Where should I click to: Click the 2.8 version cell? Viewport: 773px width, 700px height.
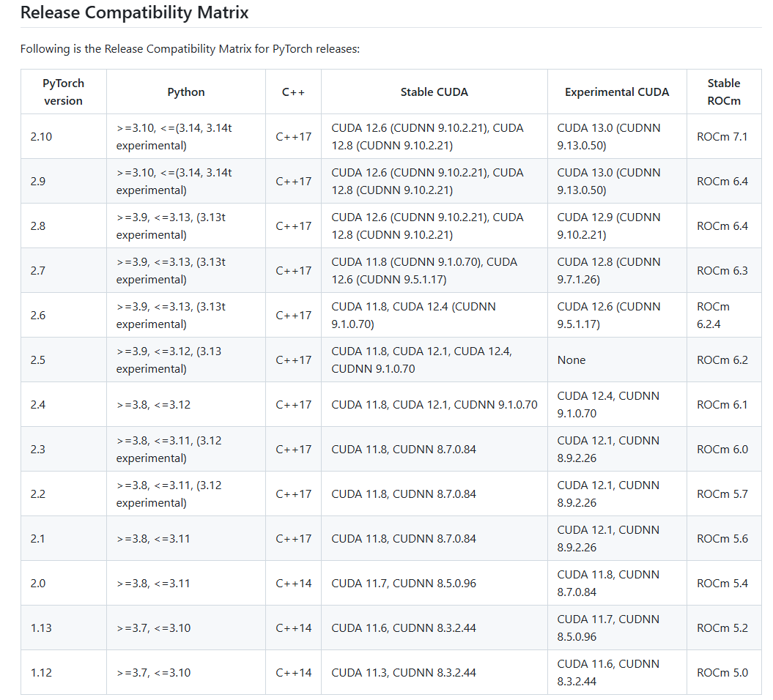[x=63, y=226]
